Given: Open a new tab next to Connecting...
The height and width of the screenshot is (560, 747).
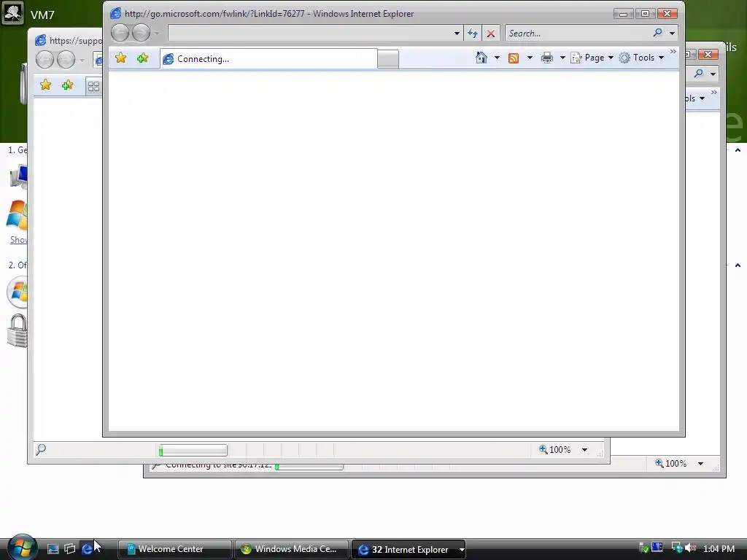Looking at the screenshot, I should coord(388,60).
